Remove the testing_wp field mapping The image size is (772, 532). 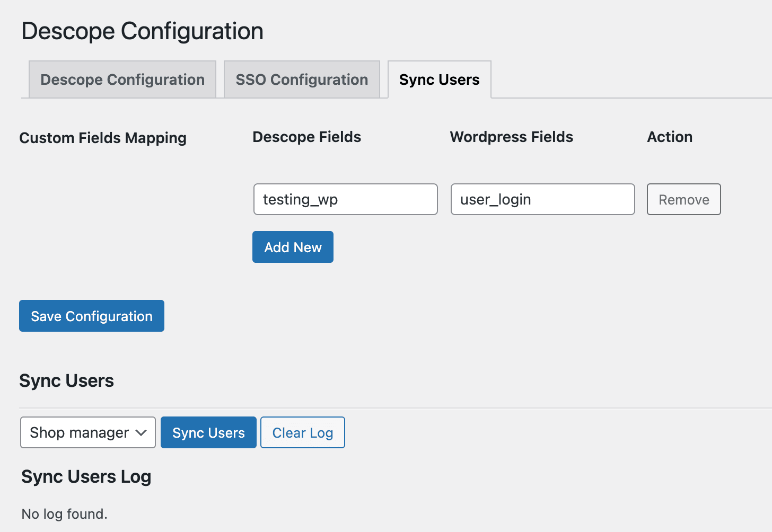click(x=683, y=199)
